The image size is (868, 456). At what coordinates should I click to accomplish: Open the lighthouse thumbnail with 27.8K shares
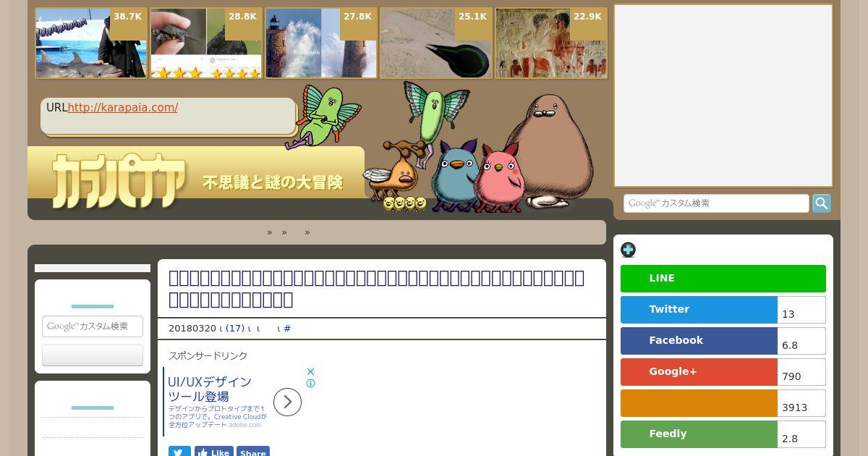321,43
